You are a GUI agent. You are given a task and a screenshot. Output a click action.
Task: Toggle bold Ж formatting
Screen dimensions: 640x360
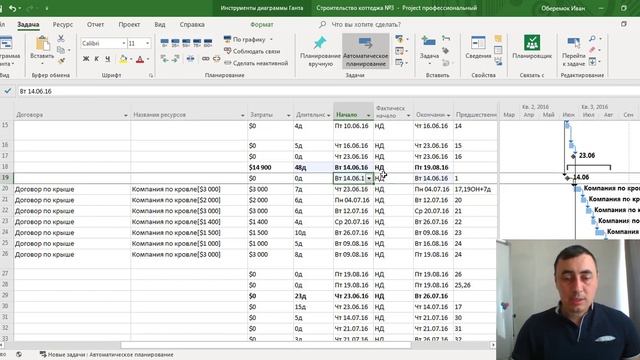coord(86,59)
